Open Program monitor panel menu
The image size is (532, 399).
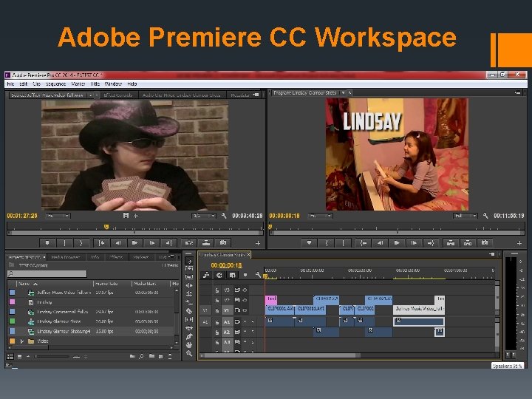[517, 92]
